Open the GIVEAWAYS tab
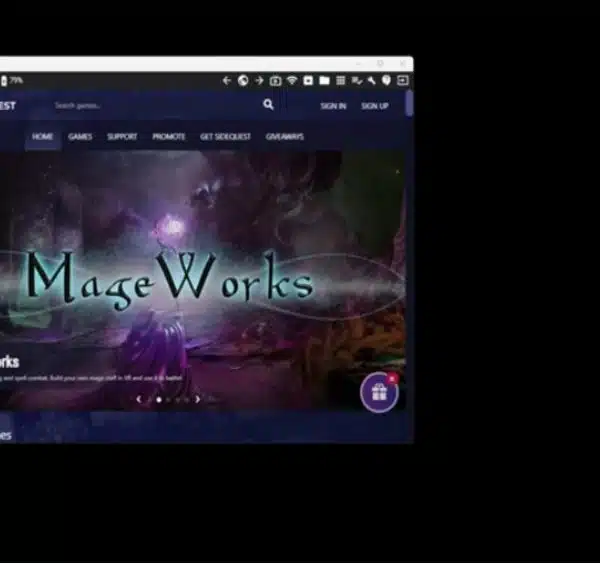This screenshot has width=600, height=564. coord(285,137)
